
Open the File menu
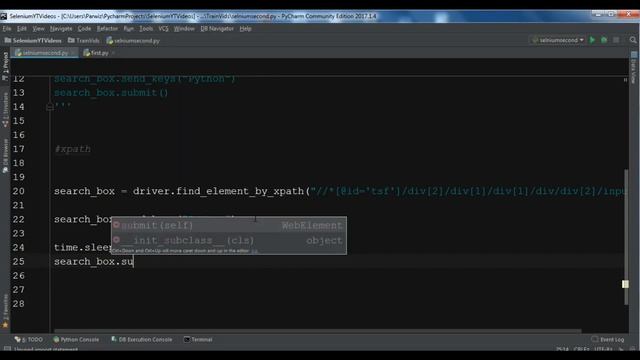click(7, 29)
